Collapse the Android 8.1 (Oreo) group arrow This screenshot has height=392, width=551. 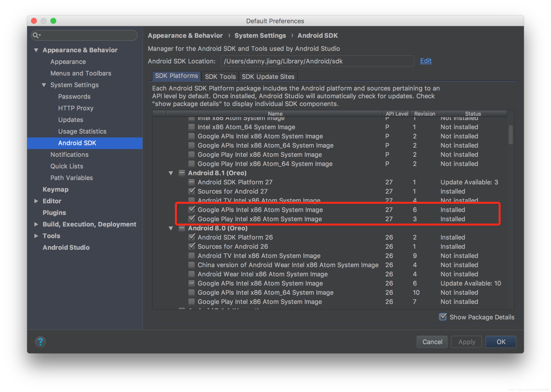[x=171, y=173]
